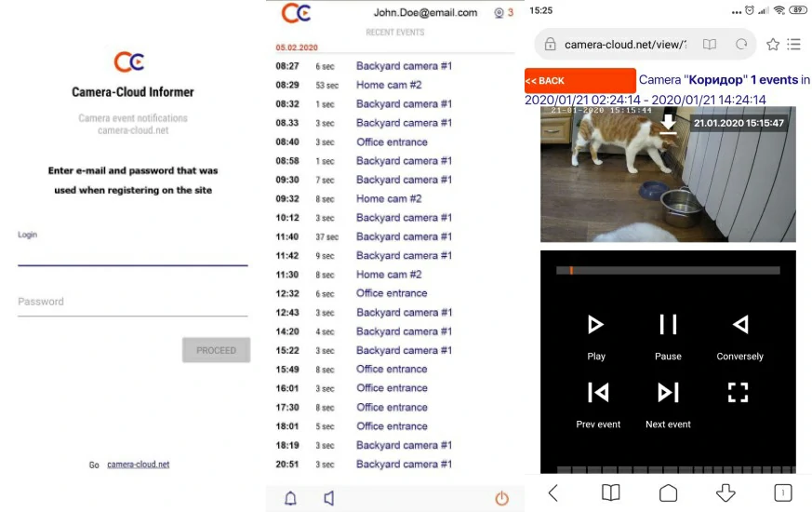Click the CC logo in events header
The image size is (812, 512).
pyautogui.click(x=296, y=13)
